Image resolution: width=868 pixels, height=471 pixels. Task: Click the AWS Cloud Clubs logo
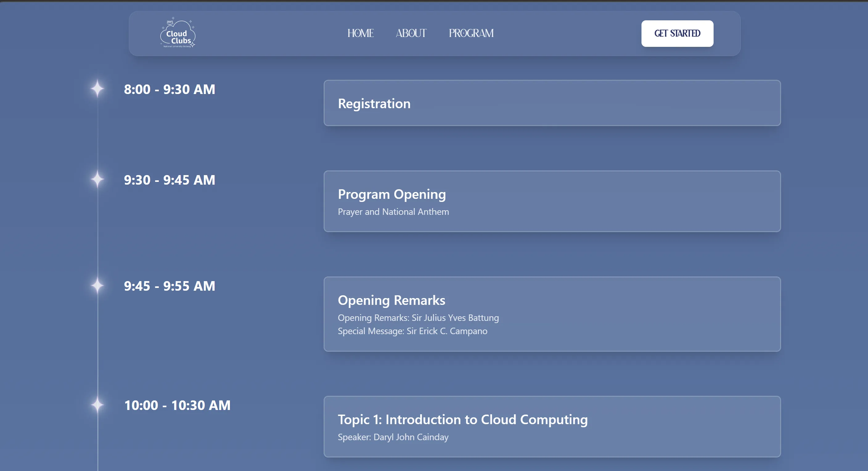178,33
